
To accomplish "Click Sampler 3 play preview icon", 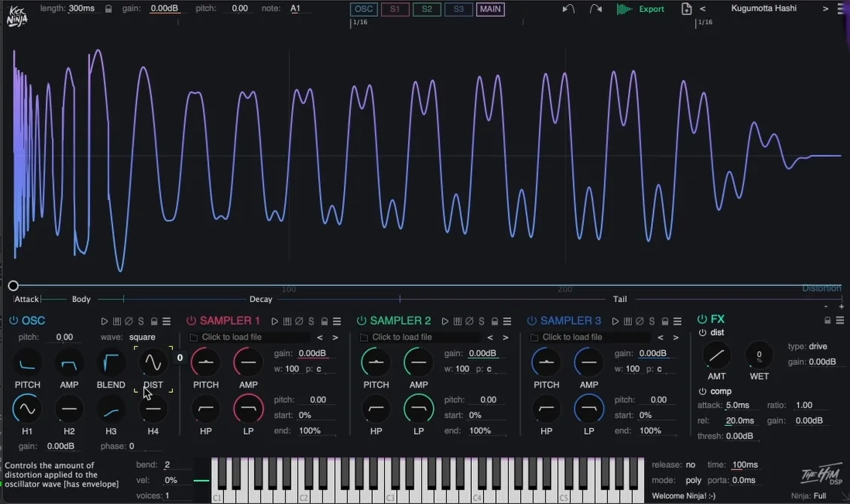I will pos(616,321).
